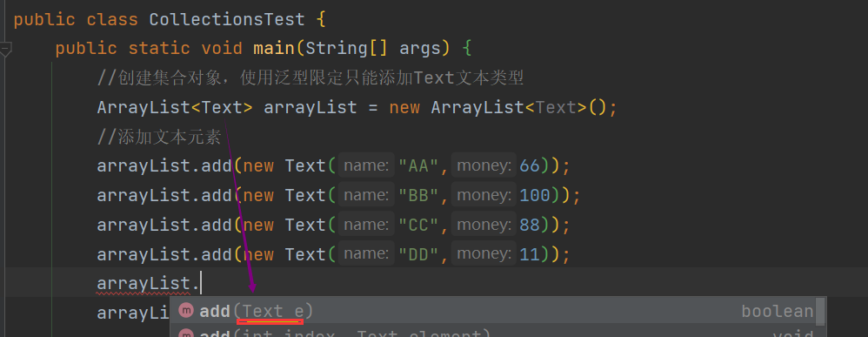Click the greyed Text type inside new ArrayList<Text>()
868x337 pixels.
(x=556, y=107)
